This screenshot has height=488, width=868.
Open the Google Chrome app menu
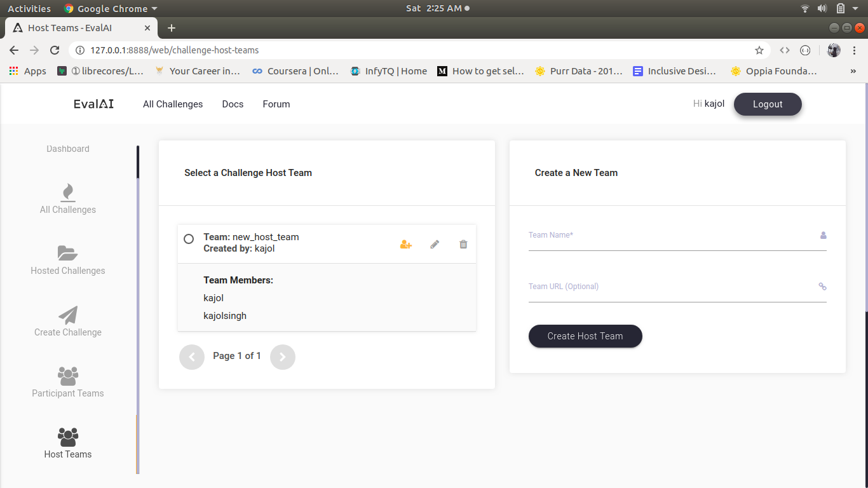click(x=111, y=9)
